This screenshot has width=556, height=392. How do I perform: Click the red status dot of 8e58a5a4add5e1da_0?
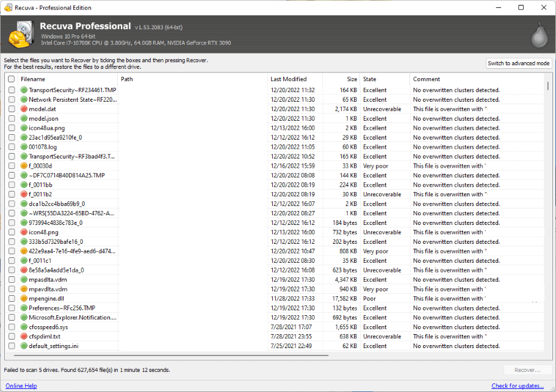pyautogui.click(x=24, y=270)
